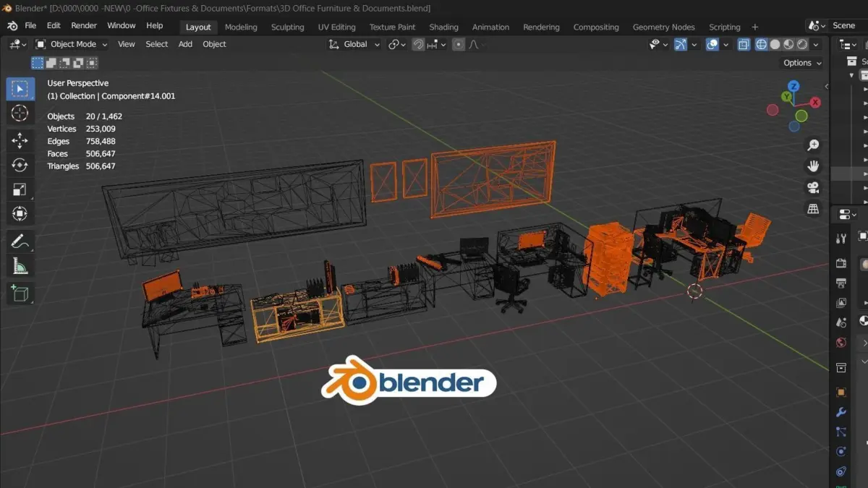
Task: Open the Output properties tab
Action: 841,283
